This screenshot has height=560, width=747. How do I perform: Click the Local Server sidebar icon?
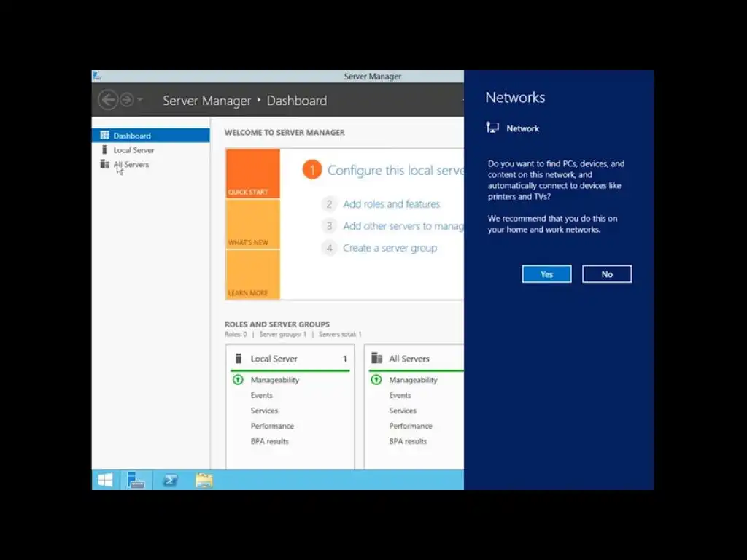[x=104, y=149]
